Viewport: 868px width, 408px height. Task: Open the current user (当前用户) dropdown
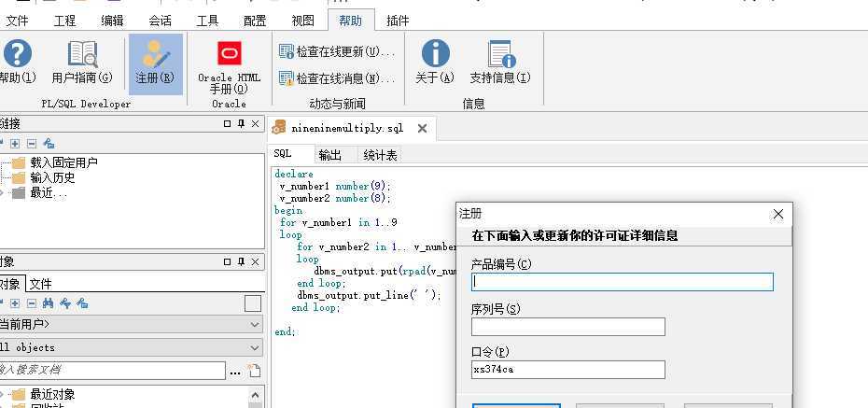[131, 324]
